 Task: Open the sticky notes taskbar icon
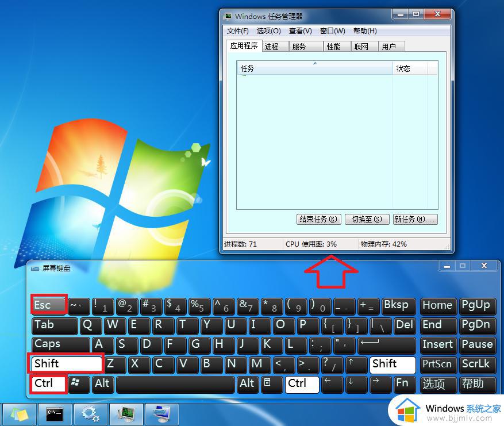(x=20, y=414)
